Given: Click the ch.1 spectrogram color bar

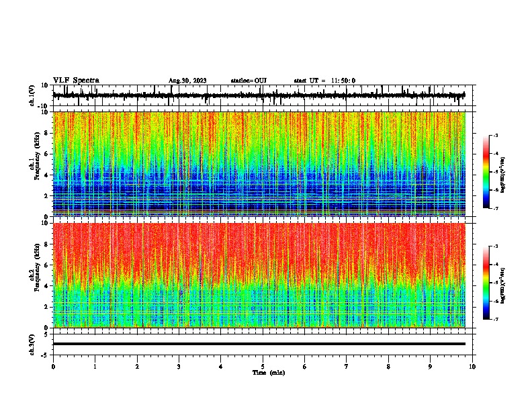Looking at the screenshot, I should [x=486, y=172].
